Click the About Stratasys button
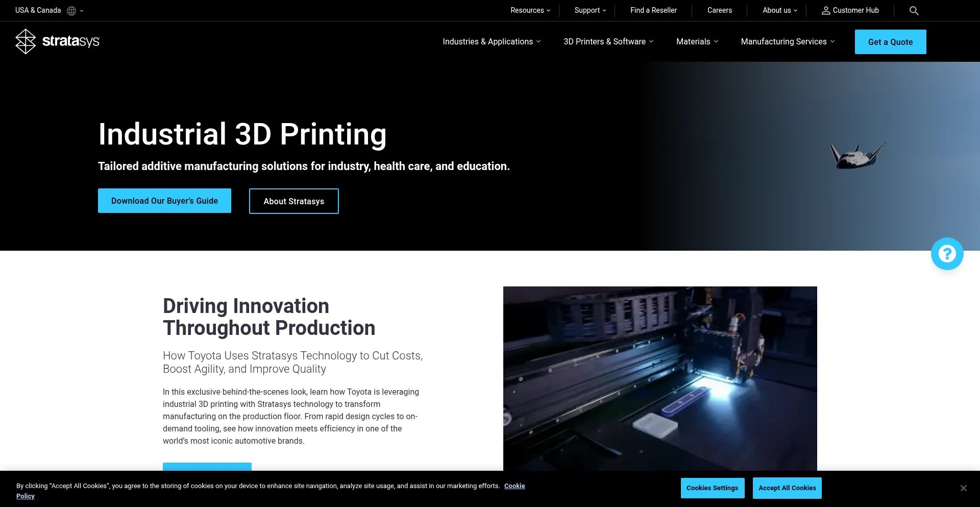The width and height of the screenshot is (980, 507). coord(293,201)
